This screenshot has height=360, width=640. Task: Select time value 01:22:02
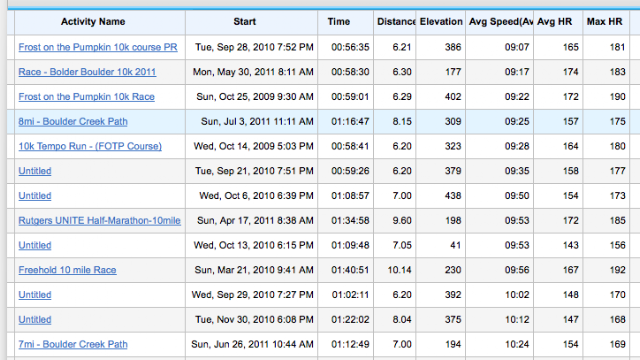coord(350,320)
